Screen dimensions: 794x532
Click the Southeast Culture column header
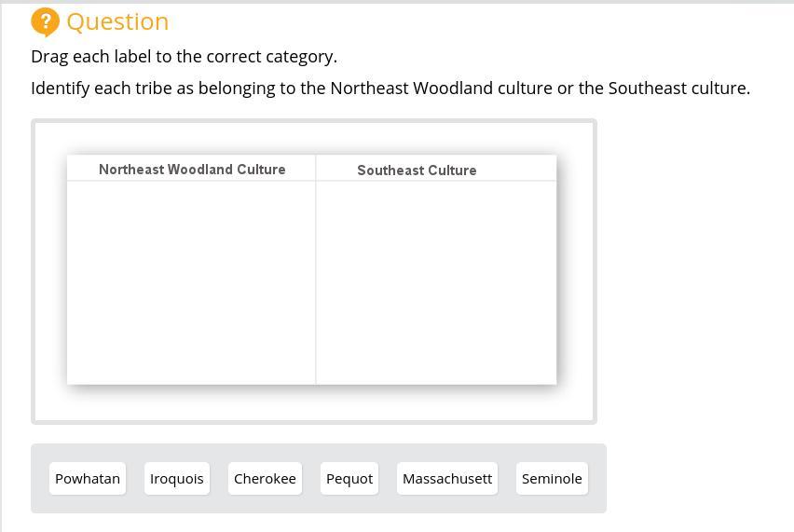417,171
